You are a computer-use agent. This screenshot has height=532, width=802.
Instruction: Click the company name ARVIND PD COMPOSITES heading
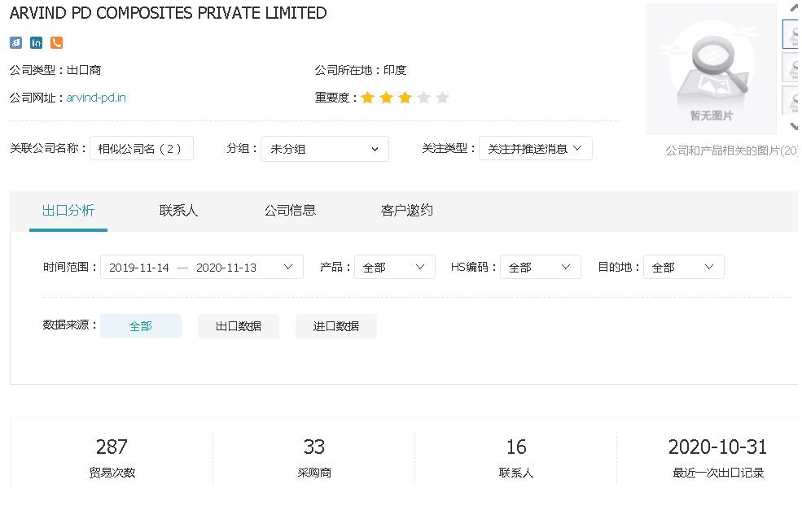tap(169, 13)
